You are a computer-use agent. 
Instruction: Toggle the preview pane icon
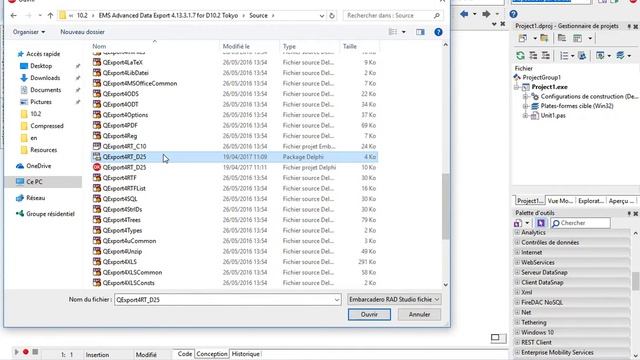coord(420,32)
